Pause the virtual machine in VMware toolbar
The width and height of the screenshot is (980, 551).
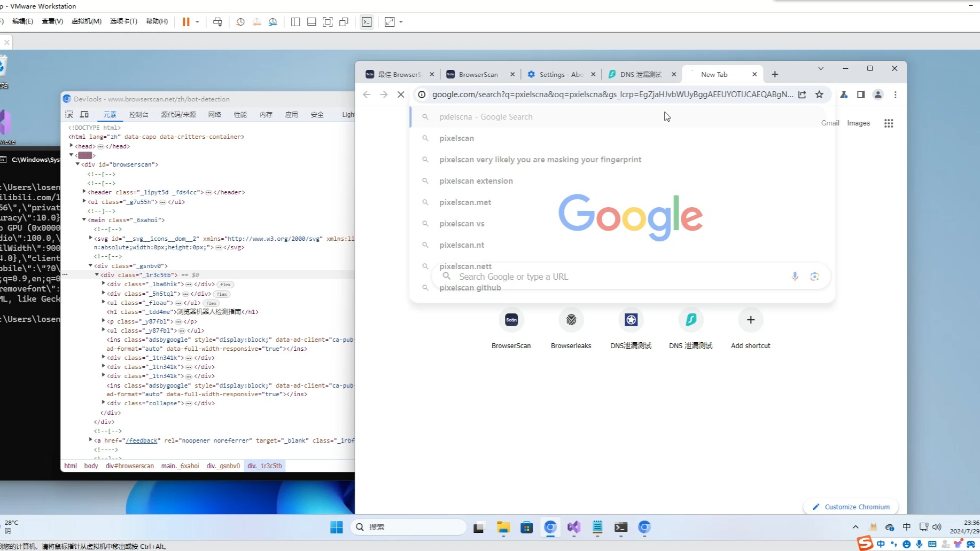186,22
